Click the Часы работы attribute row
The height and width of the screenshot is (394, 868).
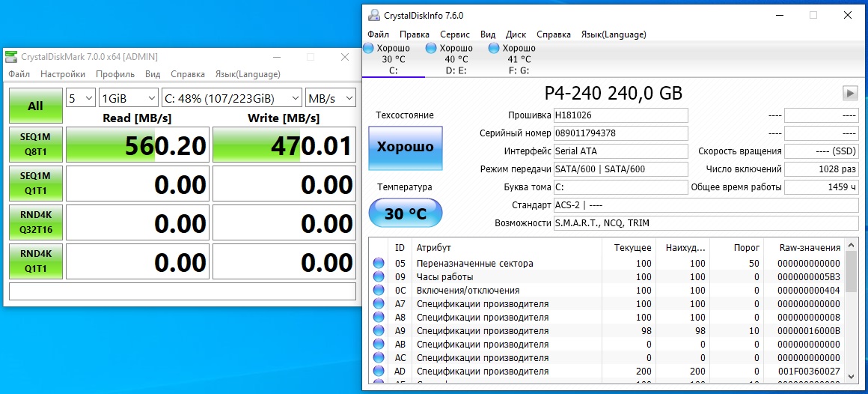pyautogui.click(x=607, y=276)
